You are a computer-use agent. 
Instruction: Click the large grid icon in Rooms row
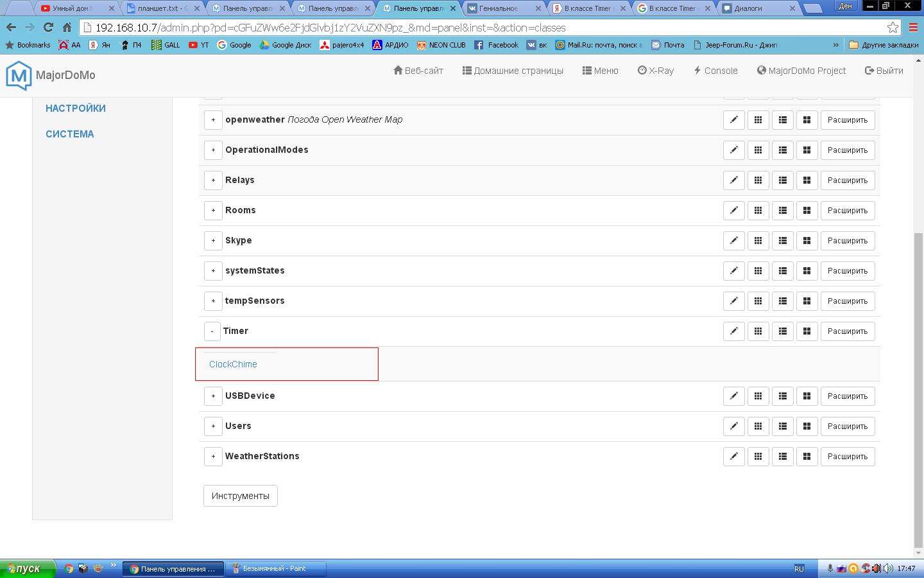tap(807, 211)
